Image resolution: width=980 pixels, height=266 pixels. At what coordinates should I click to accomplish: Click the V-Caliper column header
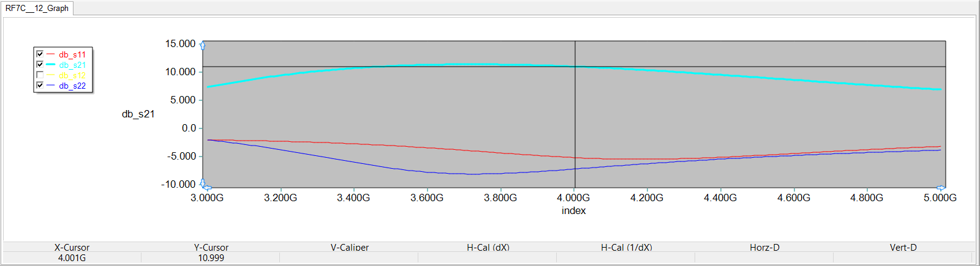point(350,247)
